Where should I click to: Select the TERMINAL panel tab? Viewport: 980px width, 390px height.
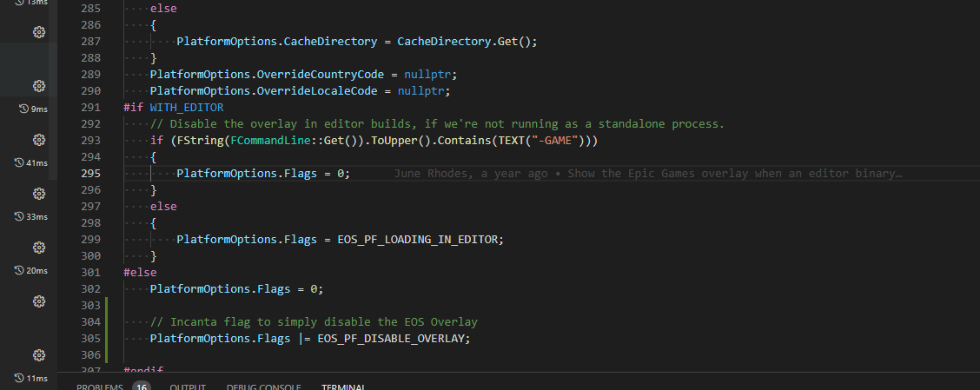(343, 387)
